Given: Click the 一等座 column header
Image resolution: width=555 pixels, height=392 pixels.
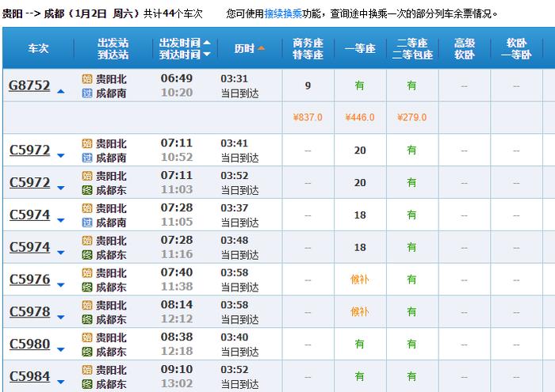Looking at the screenshot, I should pyautogui.click(x=360, y=48).
